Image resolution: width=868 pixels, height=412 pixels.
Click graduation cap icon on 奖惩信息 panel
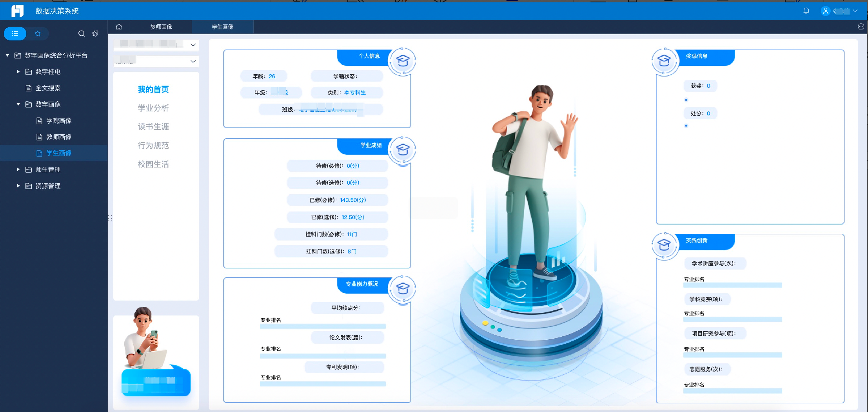[x=664, y=61]
